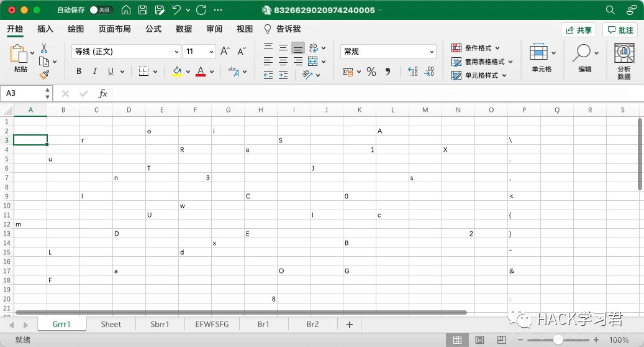
Task: Undo the last action
Action: point(176,10)
